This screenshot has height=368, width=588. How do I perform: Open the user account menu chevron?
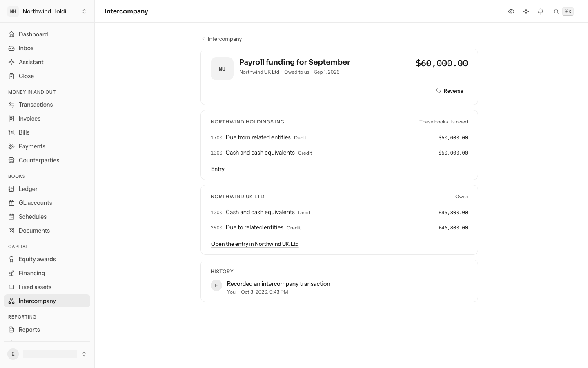(84, 354)
